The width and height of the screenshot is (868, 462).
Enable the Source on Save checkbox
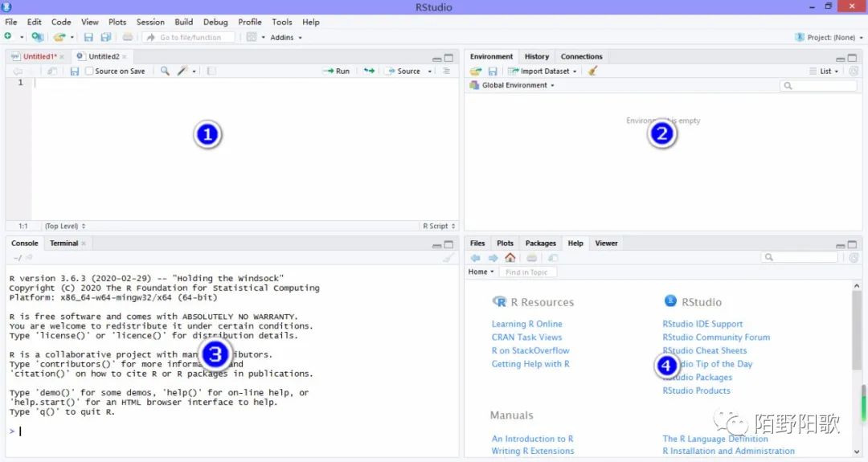[x=89, y=71]
